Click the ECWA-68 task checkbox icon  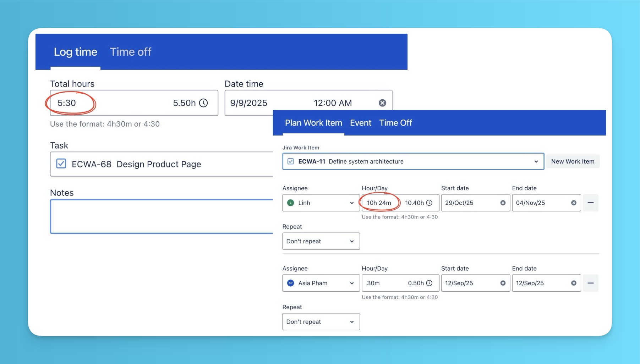(x=61, y=164)
